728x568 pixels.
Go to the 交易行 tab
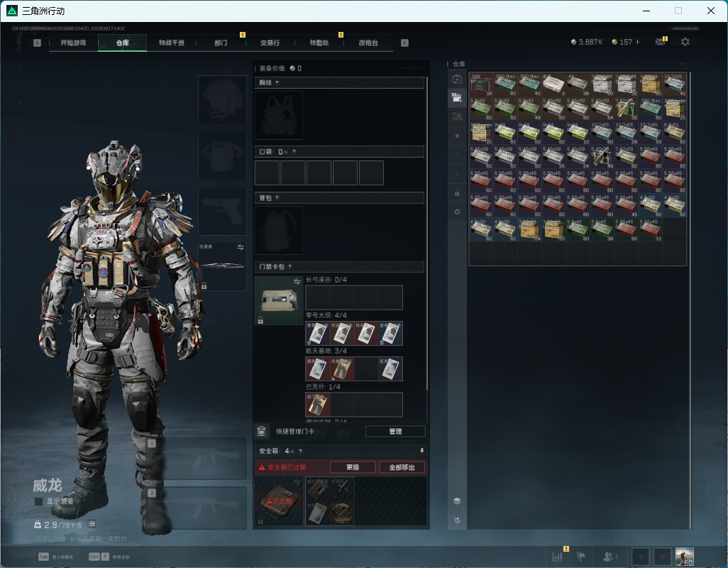[270, 43]
